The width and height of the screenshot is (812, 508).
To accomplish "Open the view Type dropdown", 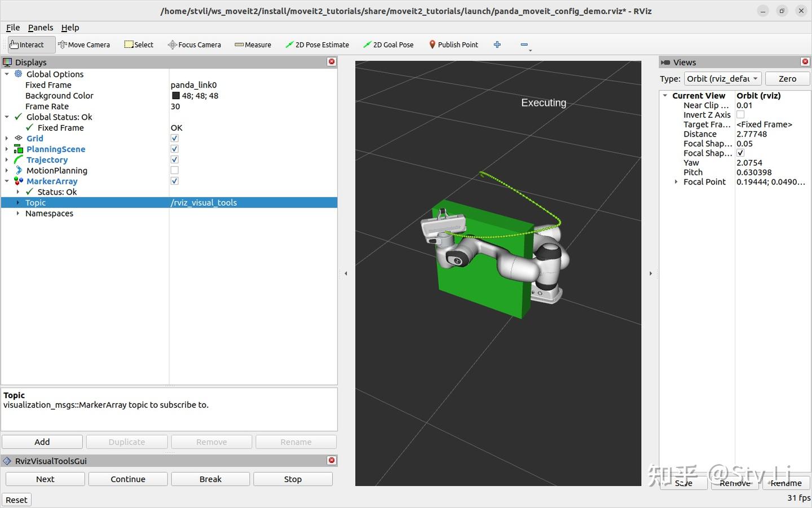I will click(722, 78).
